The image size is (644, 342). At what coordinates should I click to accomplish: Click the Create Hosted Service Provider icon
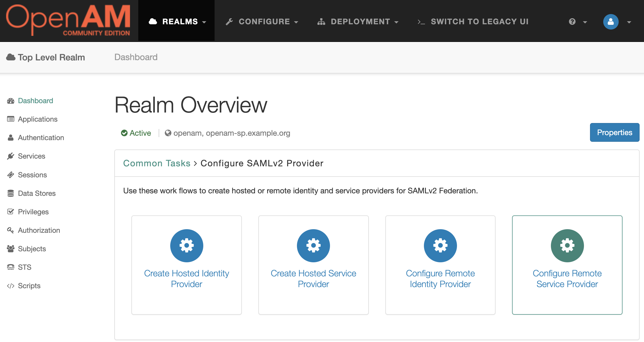pos(313,246)
